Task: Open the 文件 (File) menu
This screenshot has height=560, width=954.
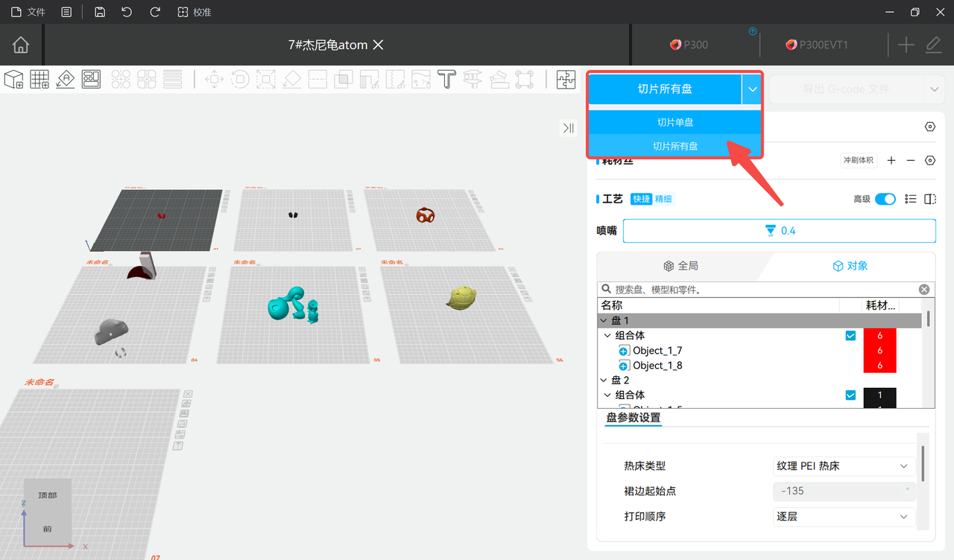Action: click(28, 12)
